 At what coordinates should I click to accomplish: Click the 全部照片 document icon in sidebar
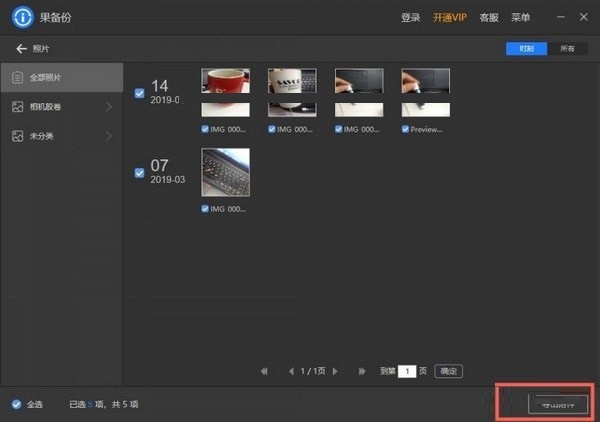(17, 77)
